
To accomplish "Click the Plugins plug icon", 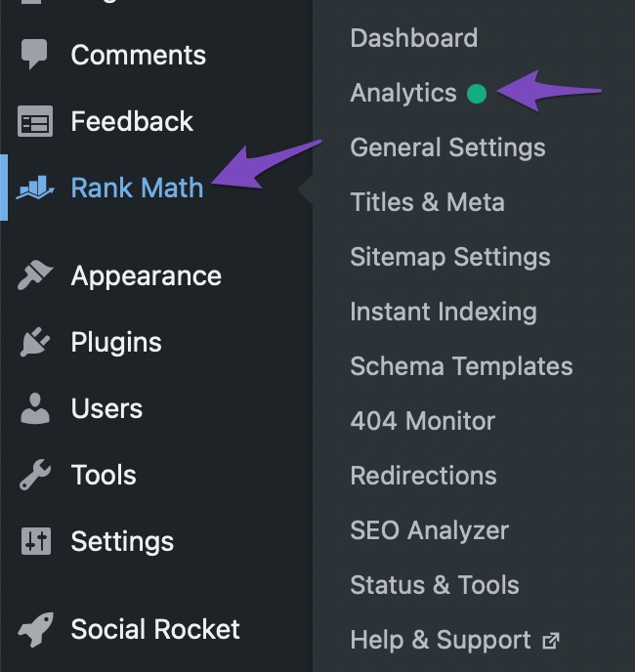I will (35, 342).
